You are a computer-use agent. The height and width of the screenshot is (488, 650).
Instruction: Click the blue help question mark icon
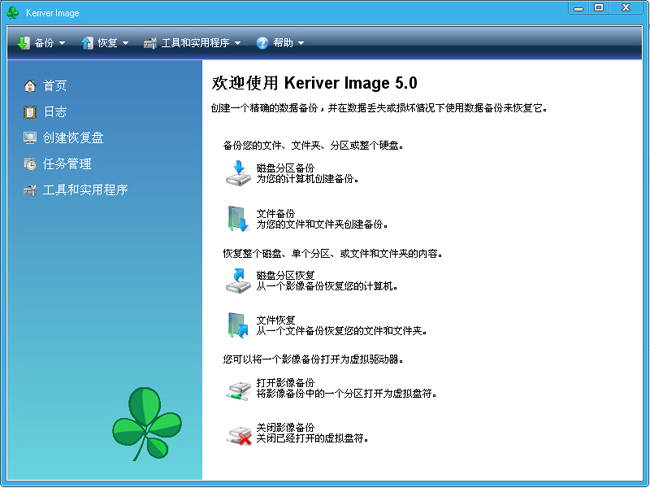click(262, 42)
